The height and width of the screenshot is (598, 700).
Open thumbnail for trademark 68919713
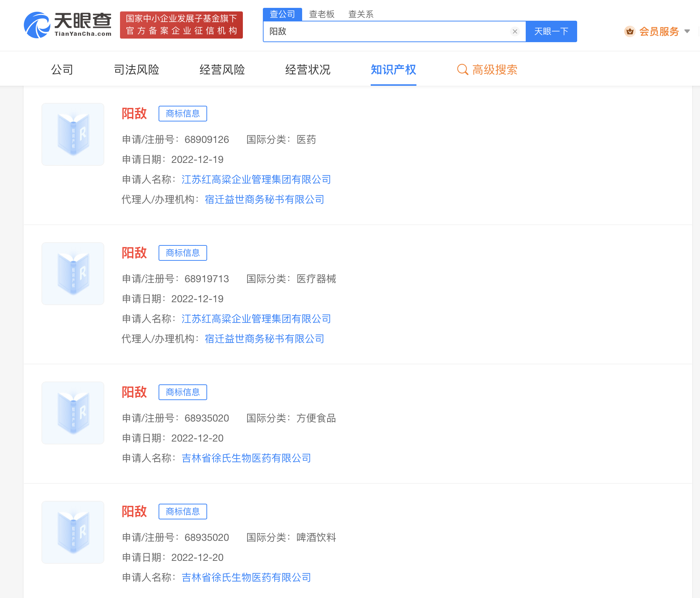click(x=73, y=274)
